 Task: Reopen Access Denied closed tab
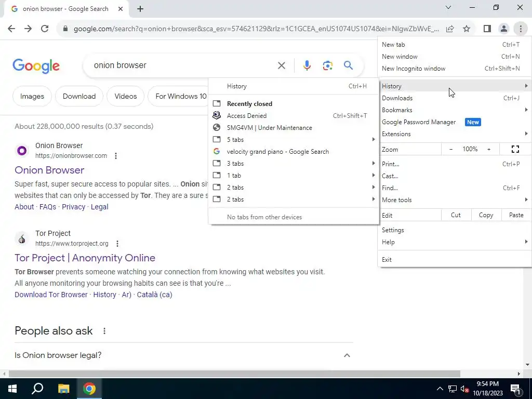pos(294,116)
